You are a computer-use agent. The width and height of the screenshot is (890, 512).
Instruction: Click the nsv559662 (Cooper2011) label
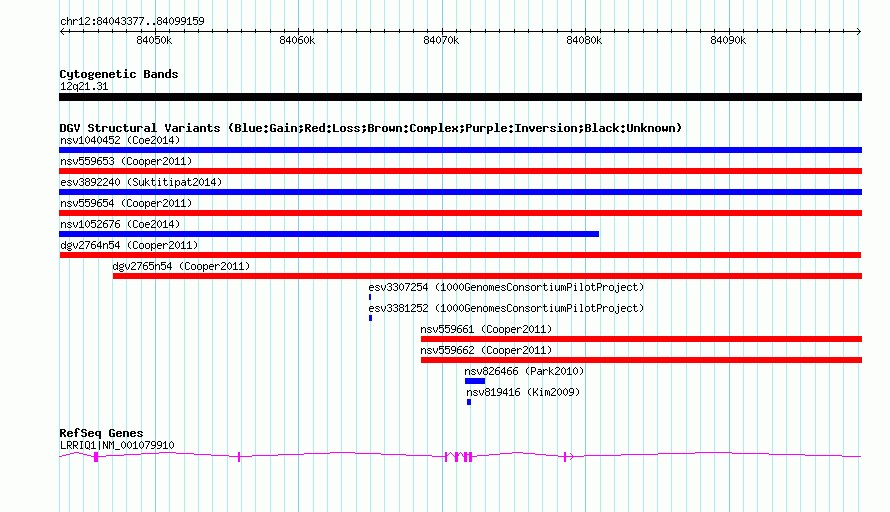click(486, 350)
